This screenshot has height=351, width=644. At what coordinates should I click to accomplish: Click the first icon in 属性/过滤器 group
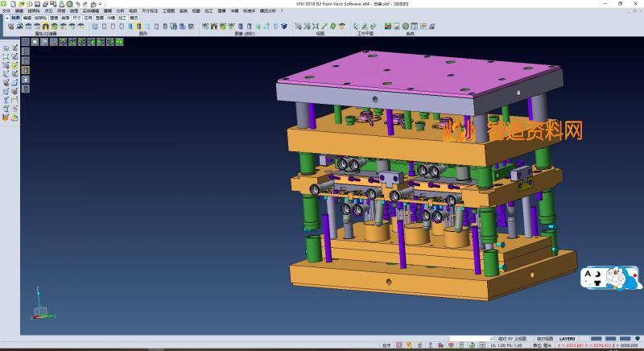pos(10,27)
